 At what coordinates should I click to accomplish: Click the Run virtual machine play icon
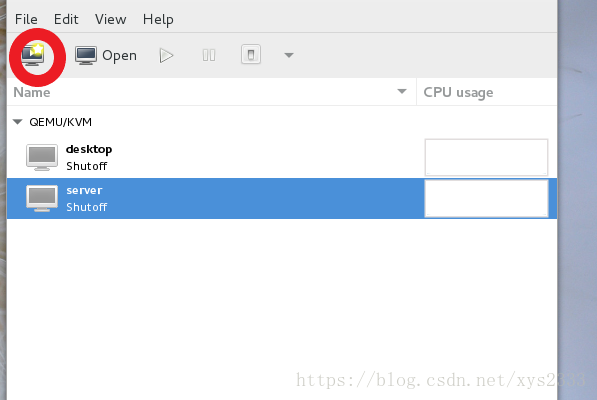click(166, 56)
